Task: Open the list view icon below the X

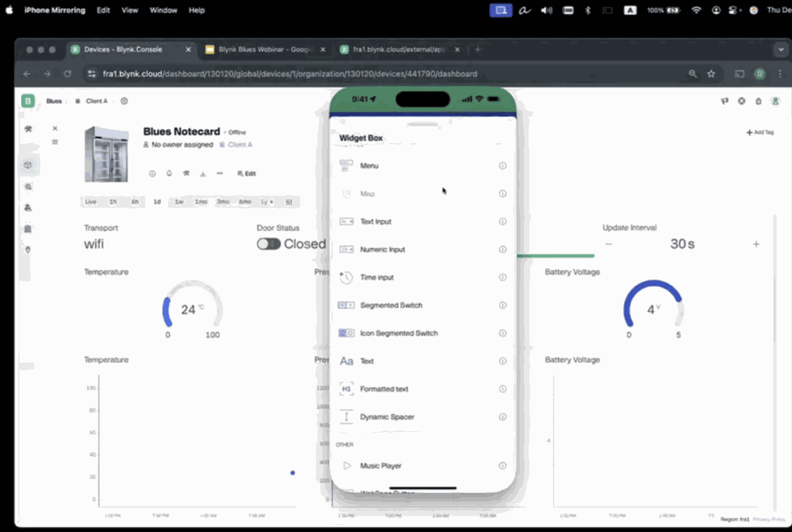Action: point(55,142)
